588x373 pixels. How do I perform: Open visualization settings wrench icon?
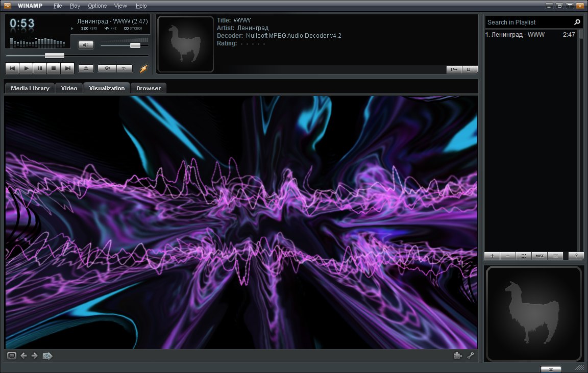(x=471, y=356)
